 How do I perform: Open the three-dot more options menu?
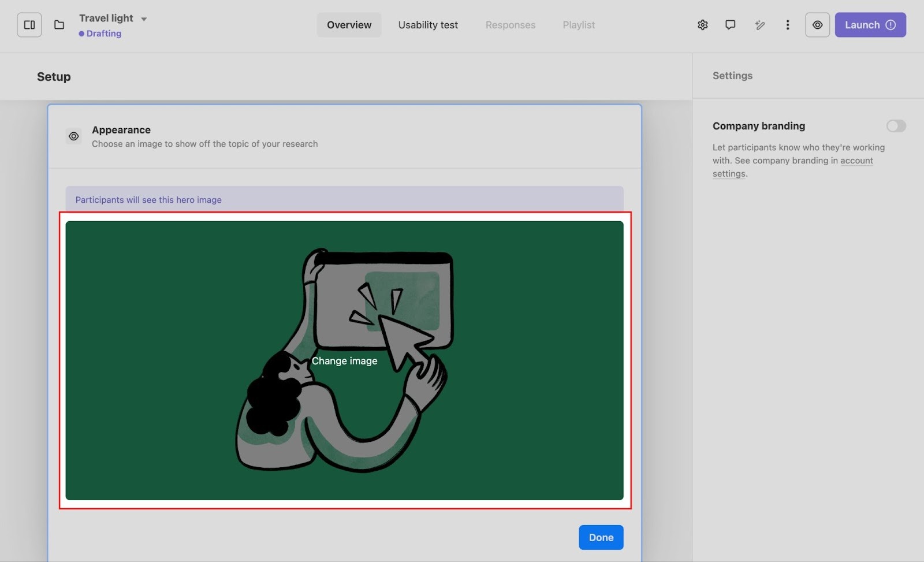point(787,25)
